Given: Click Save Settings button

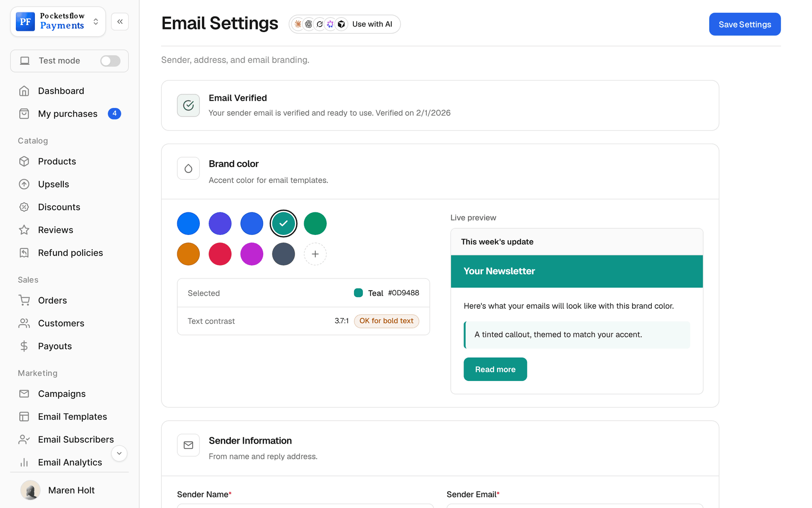Looking at the screenshot, I should (x=745, y=24).
